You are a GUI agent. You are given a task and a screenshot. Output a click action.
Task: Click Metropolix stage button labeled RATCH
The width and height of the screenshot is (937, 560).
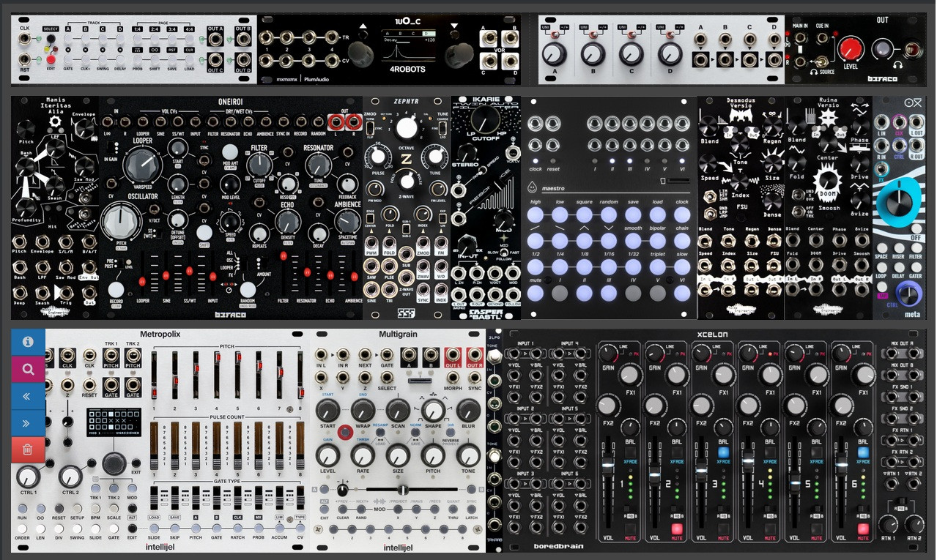[x=237, y=529]
